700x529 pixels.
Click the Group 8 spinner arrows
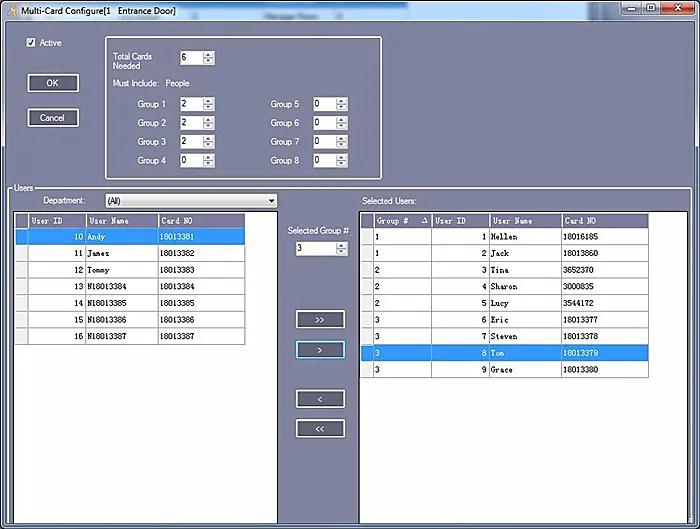point(342,160)
